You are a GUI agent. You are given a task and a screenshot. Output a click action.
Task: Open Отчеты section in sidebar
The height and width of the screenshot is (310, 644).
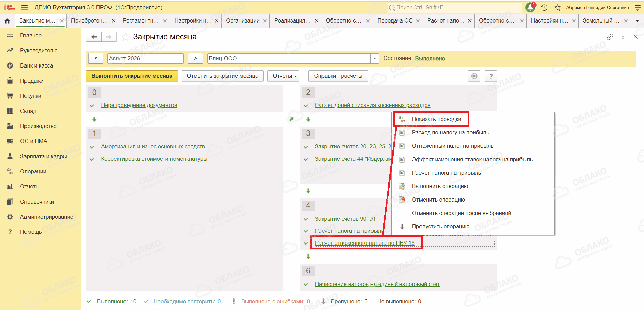[30, 186]
